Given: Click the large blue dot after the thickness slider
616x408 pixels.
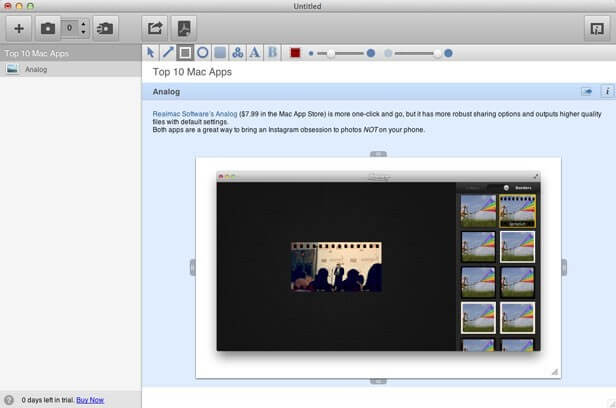Looking at the screenshot, I should [370, 53].
